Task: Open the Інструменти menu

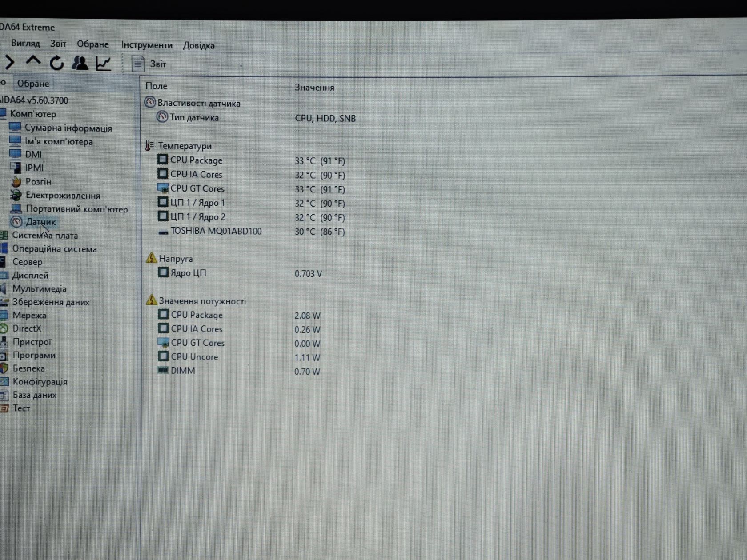Action: point(147,45)
